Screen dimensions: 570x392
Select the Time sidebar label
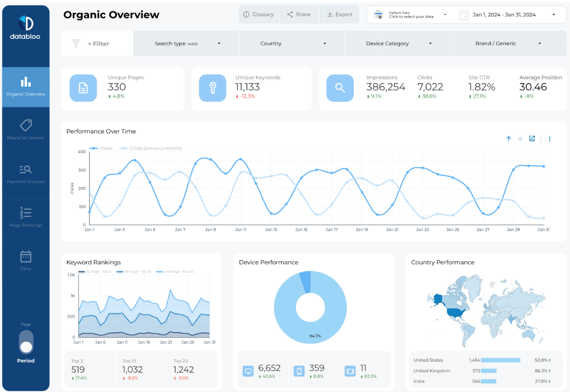coord(26,269)
